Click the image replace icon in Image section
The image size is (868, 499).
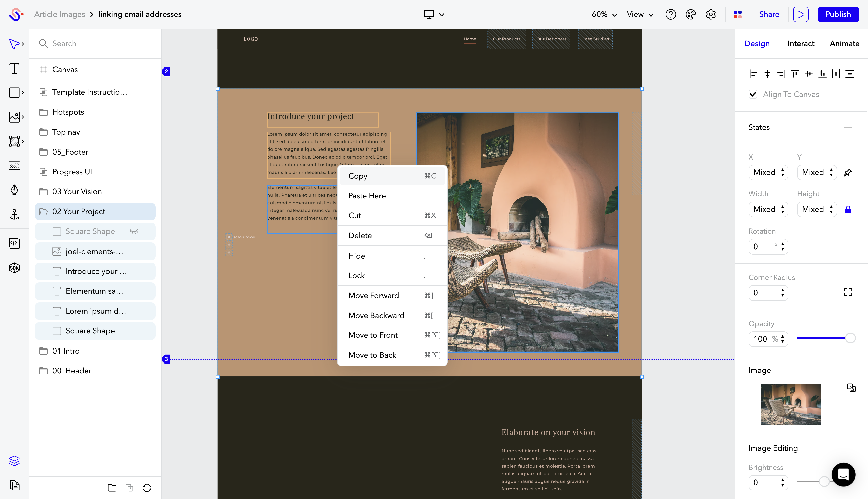coord(851,387)
